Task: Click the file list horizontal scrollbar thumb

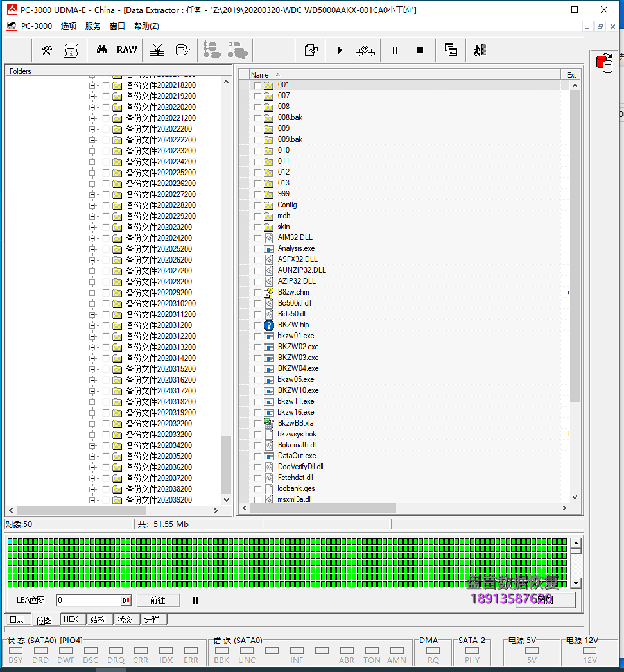Action: pos(323,508)
